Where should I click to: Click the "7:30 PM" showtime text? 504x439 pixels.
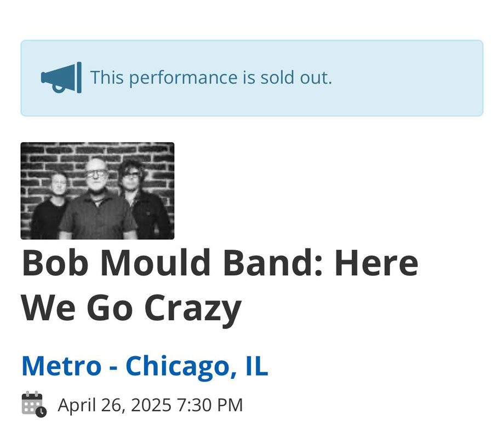pyautogui.click(x=210, y=405)
